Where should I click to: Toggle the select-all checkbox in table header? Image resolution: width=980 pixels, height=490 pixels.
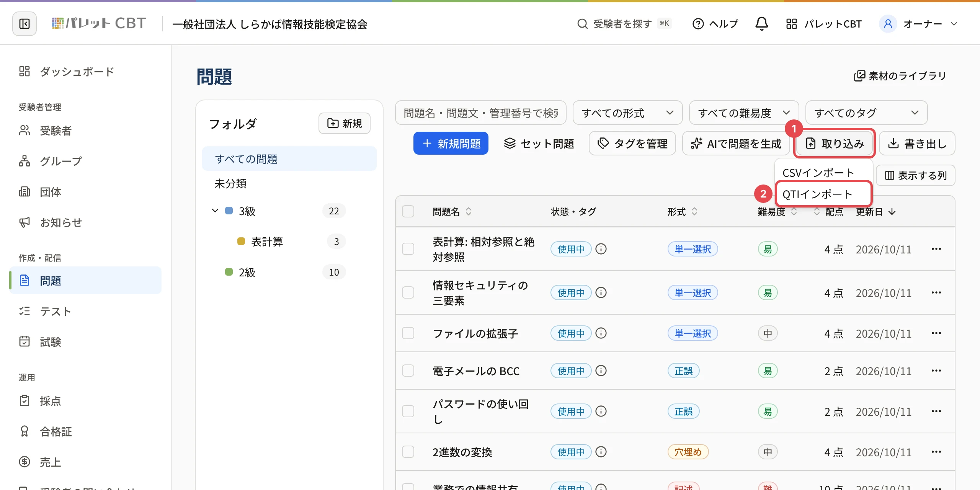pyautogui.click(x=408, y=211)
